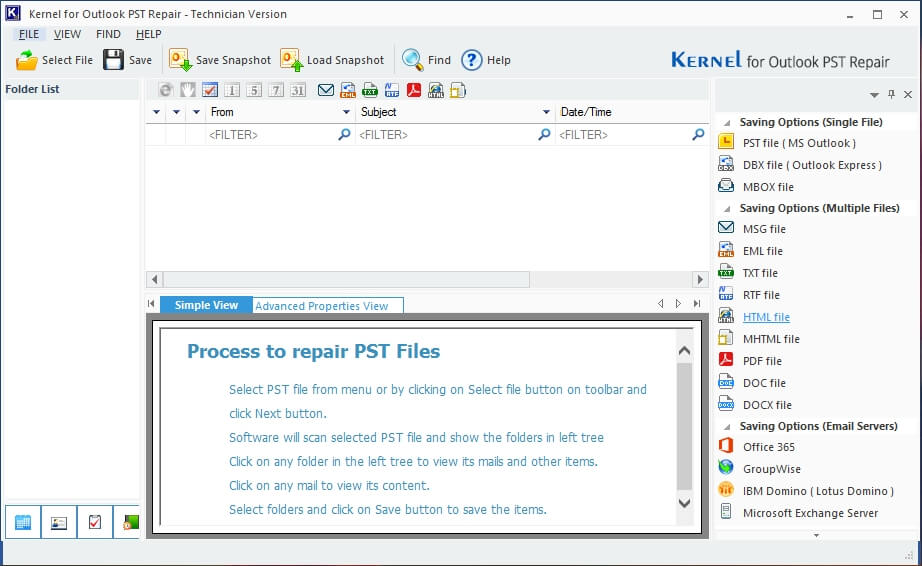
Task: Click the Select File toolbar button
Action: click(55, 60)
